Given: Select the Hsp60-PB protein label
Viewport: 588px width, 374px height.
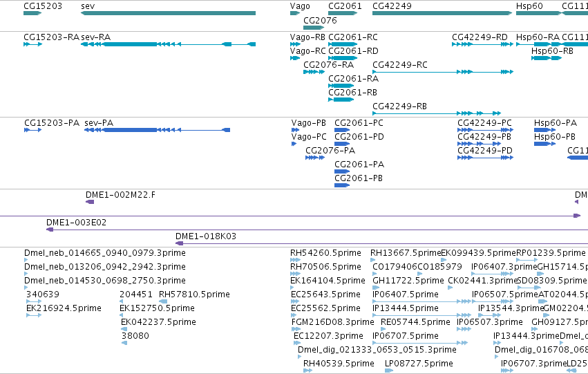Looking at the screenshot, I should [555, 137].
